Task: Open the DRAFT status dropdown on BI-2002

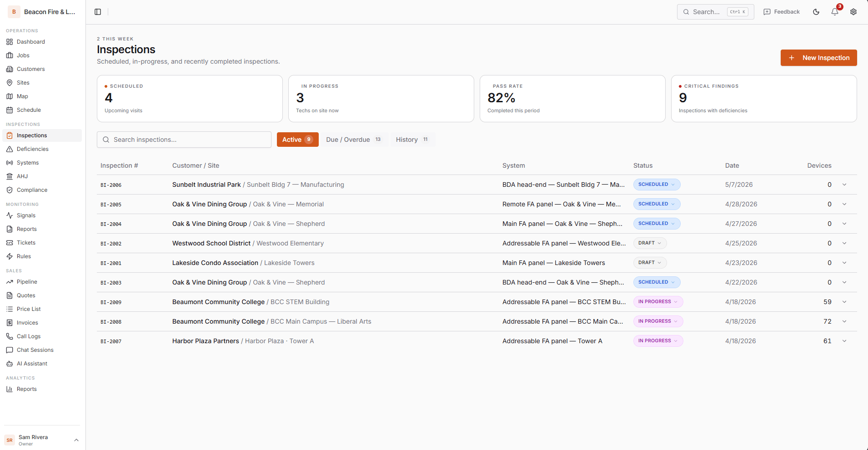Action: (x=649, y=243)
